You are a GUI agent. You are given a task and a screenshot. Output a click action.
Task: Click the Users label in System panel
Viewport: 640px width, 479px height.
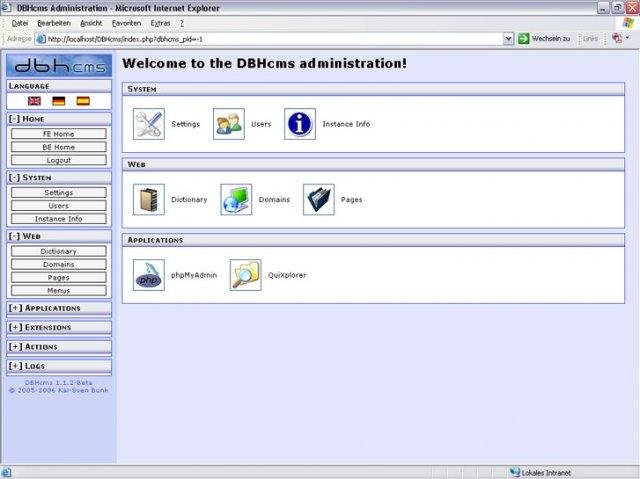(261, 124)
